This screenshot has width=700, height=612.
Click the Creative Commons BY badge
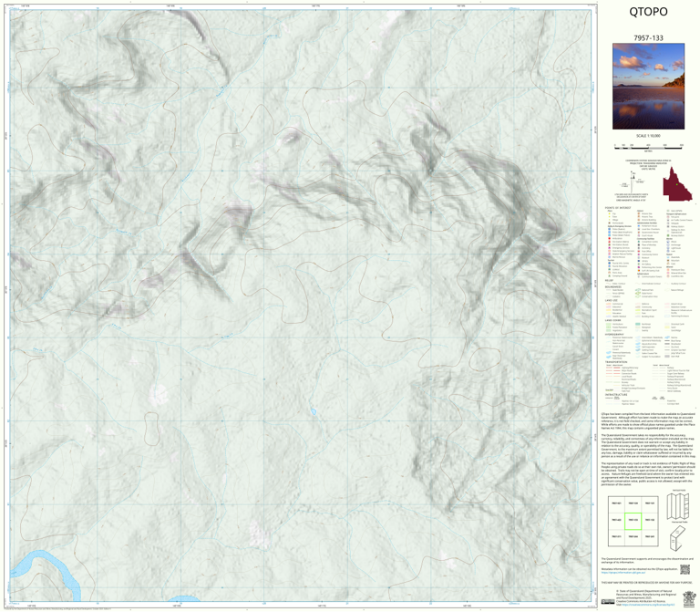click(x=608, y=602)
